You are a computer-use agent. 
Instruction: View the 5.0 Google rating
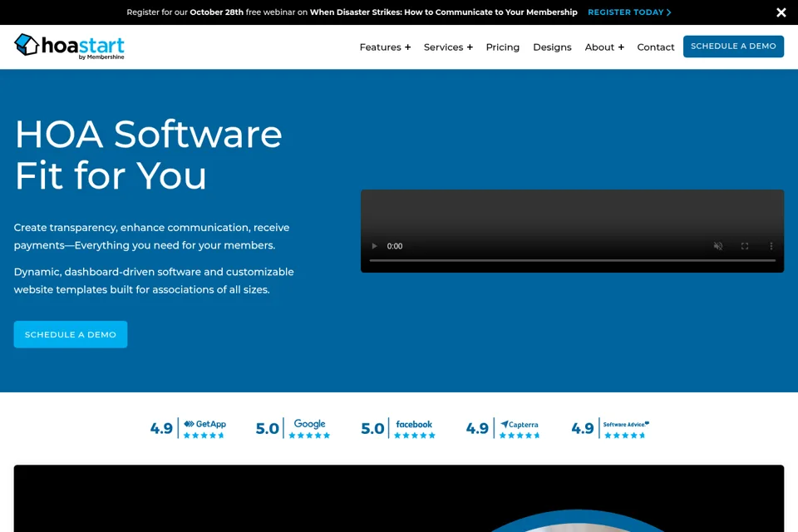tap(293, 428)
